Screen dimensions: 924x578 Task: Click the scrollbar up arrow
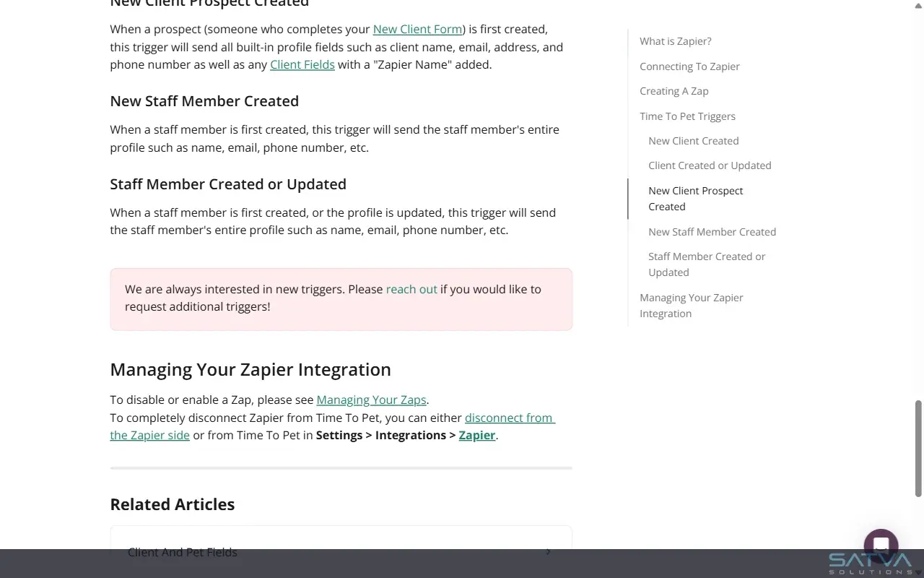point(918,5)
